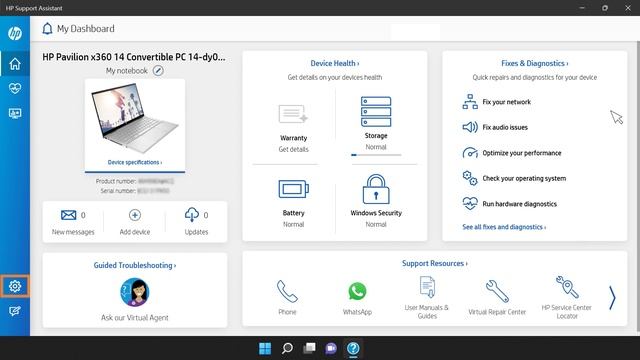Viewport: 640px width, 360px height.
Task: Click HP Support Assistant taskbar icon
Action: (x=353, y=348)
